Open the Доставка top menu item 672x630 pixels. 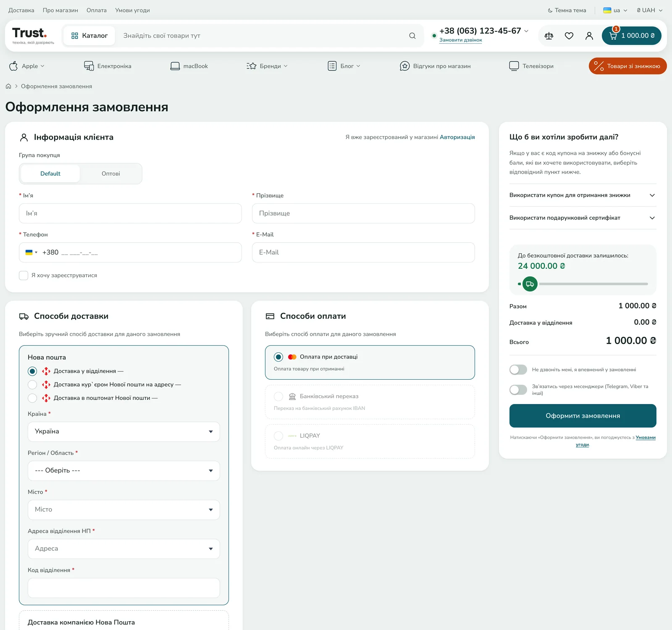[x=21, y=10]
